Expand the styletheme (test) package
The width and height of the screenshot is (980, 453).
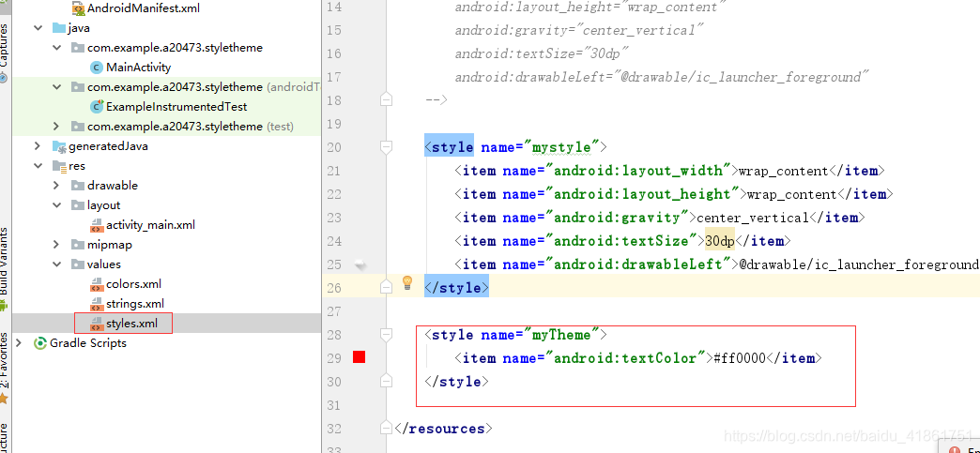[x=57, y=127]
